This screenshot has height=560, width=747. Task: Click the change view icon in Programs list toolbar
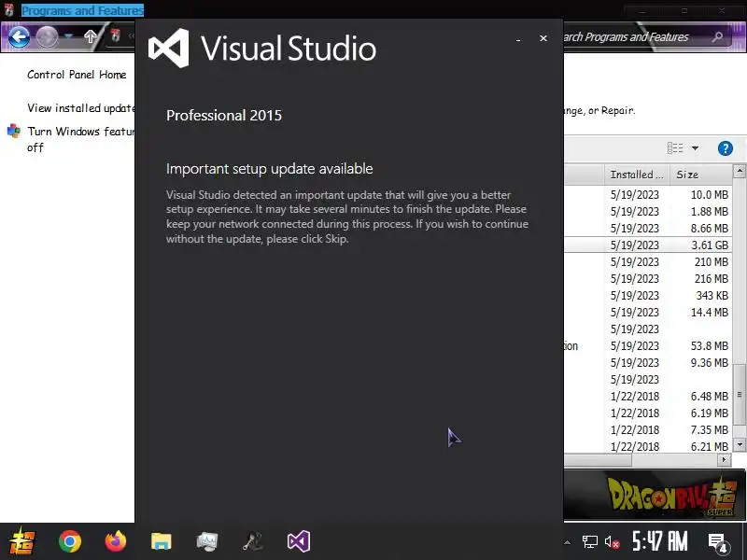675,148
